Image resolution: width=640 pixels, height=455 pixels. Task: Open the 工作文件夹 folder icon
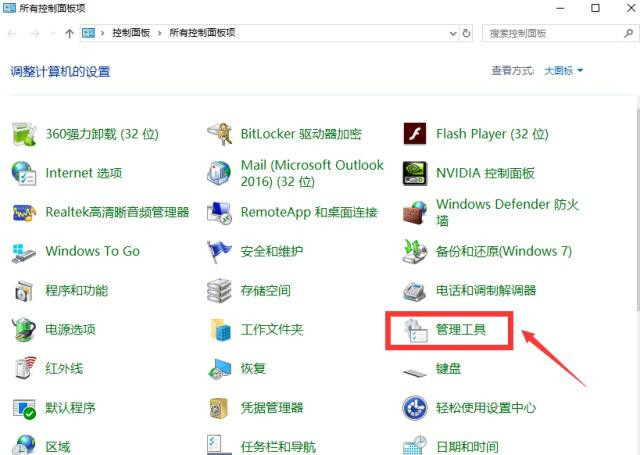(220, 329)
